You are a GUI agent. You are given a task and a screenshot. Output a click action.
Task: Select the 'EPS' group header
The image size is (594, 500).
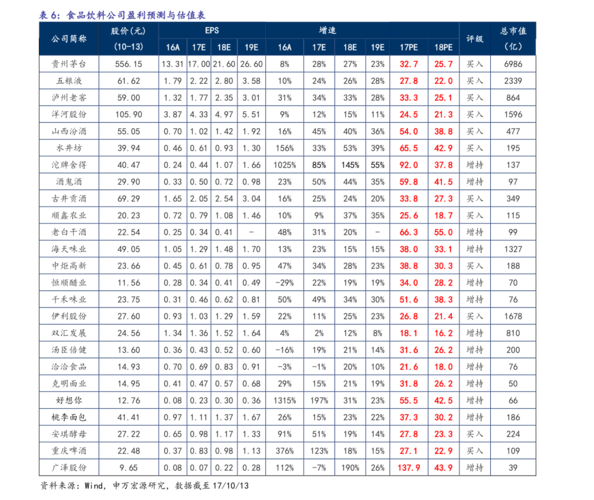click(x=212, y=30)
